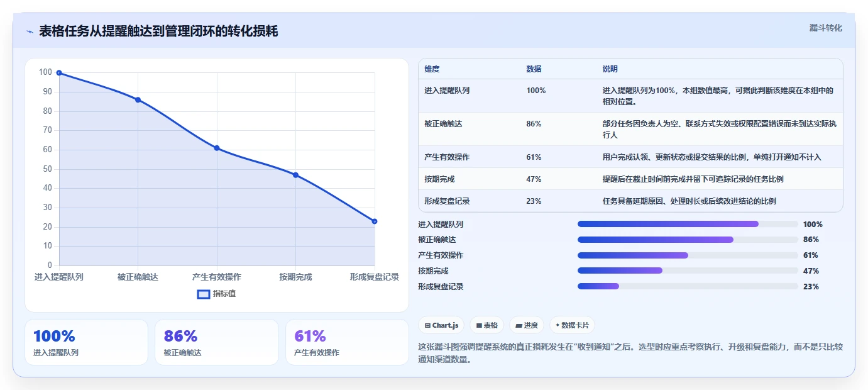Click the chart data point for 按期完成
868x390 pixels.
(x=295, y=175)
